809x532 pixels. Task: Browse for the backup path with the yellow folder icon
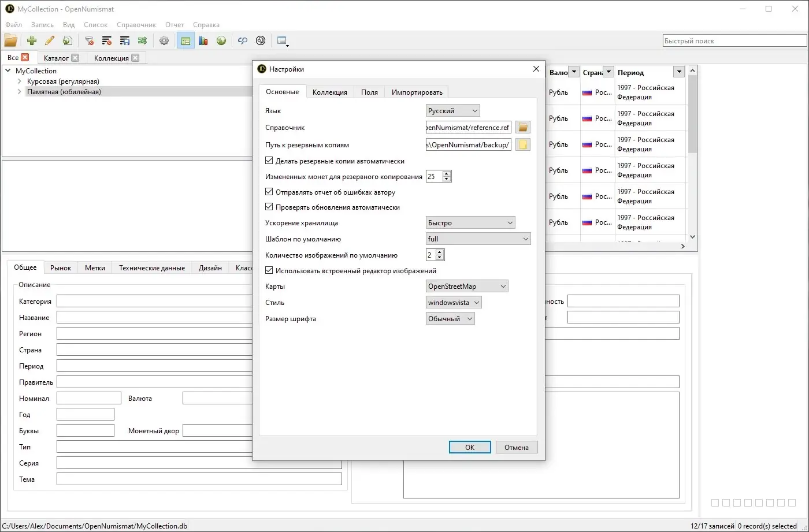coord(523,144)
